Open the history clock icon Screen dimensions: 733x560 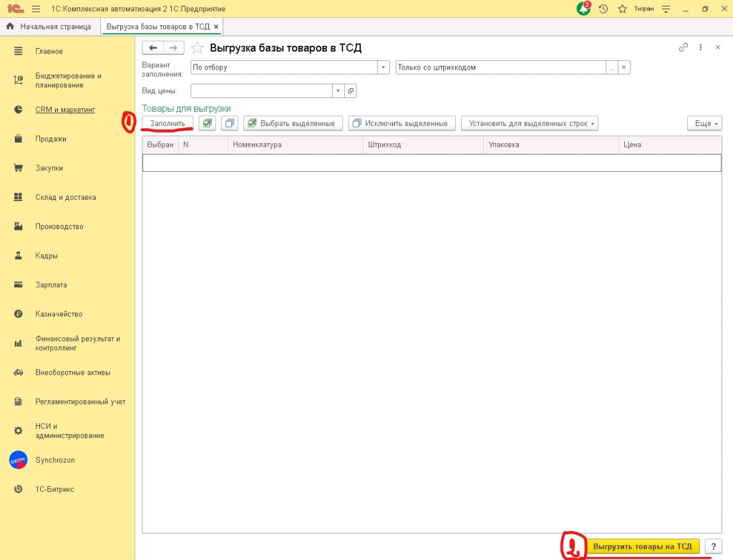coord(603,9)
